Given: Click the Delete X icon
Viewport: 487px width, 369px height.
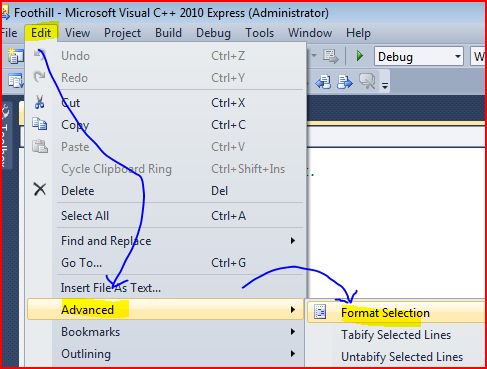Looking at the screenshot, I should pyautogui.click(x=40, y=190).
